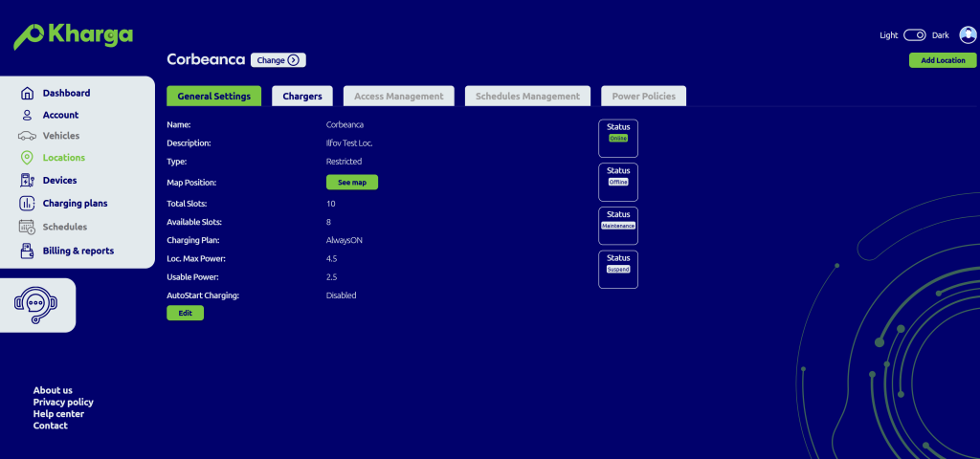The height and width of the screenshot is (459, 980).
Task: Select the Online status card
Action: (x=618, y=138)
